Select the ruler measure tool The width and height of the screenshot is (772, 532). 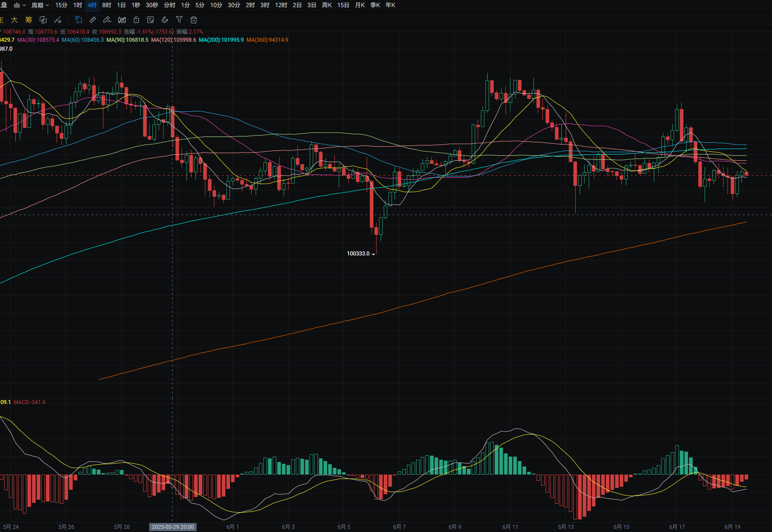(93, 20)
